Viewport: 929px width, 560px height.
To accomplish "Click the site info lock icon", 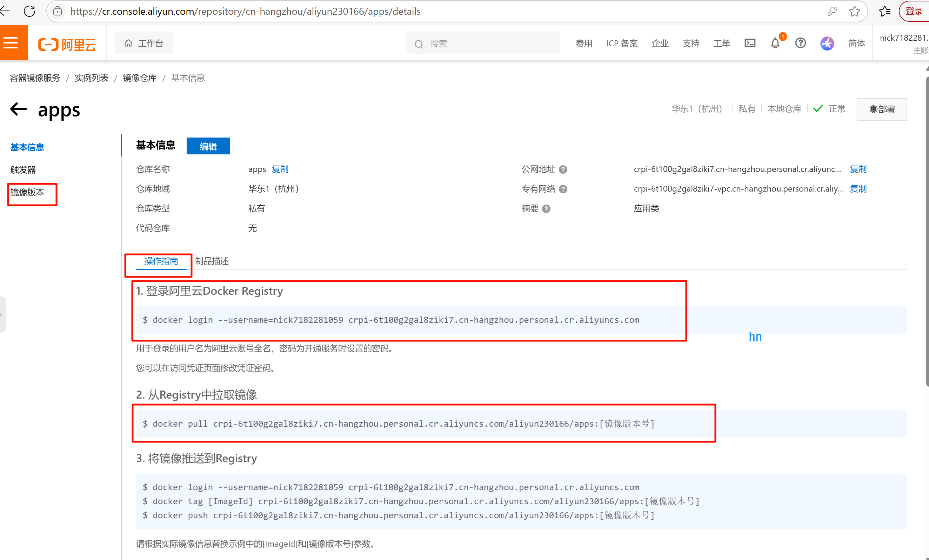I will tap(57, 11).
